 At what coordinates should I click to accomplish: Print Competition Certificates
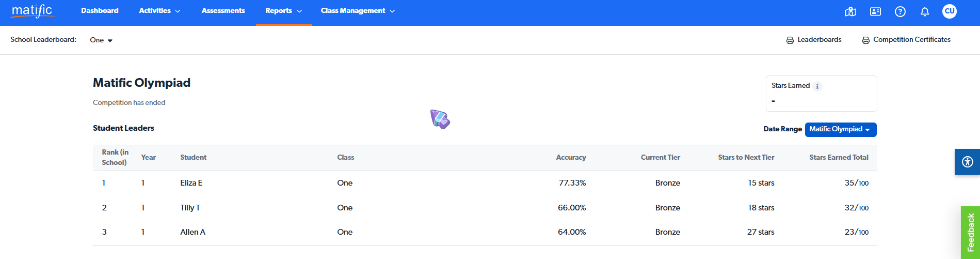click(x=907, y=40)
